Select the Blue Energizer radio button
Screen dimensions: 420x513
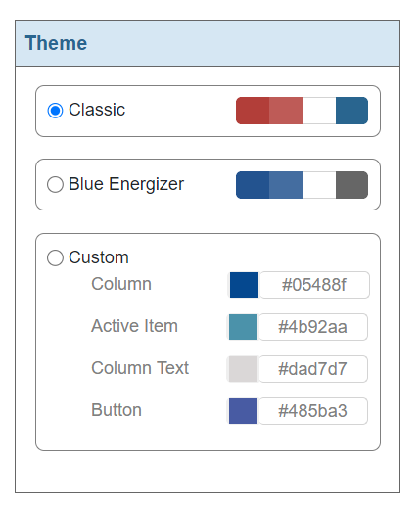coord(55,184)
